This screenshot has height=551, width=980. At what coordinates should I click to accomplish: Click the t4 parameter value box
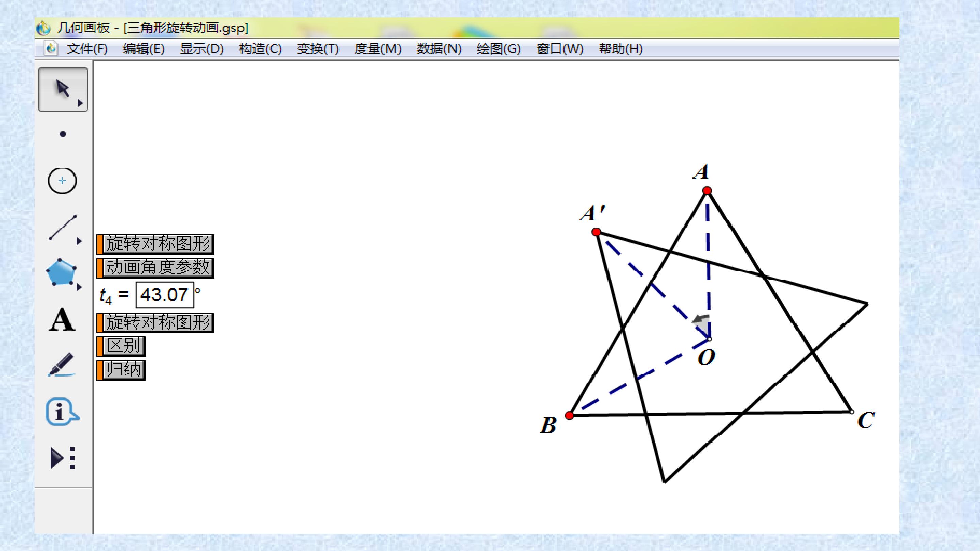(x=164, y=295)
